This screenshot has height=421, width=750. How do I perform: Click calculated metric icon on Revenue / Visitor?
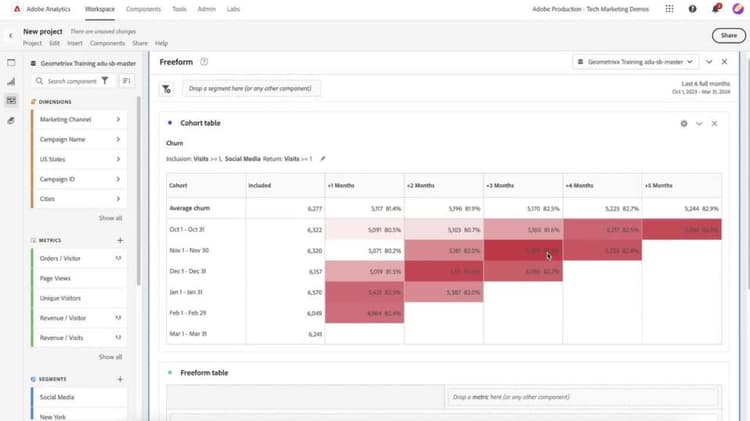[118, 318]
